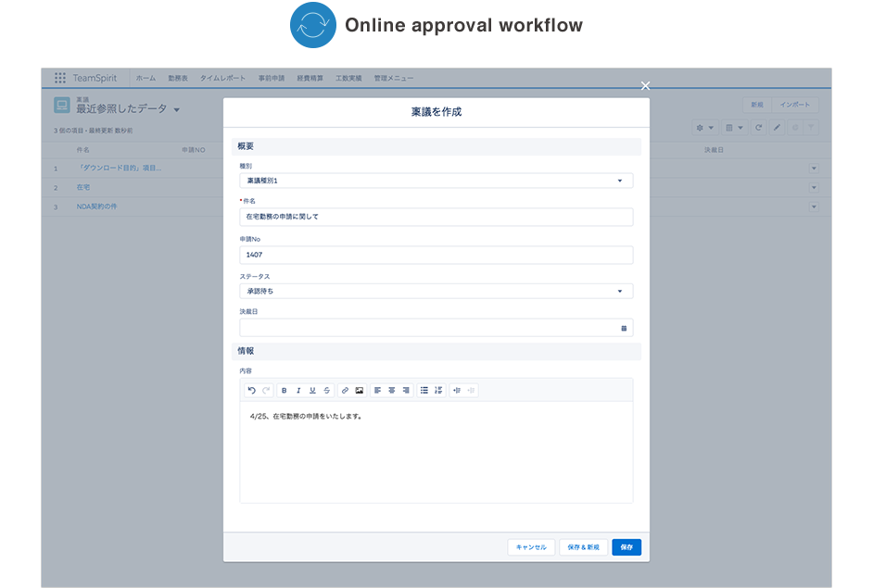Click inside the 内容 rich text area
The height and width of the screenshot is (588, 873).
[x=436, y=452]
